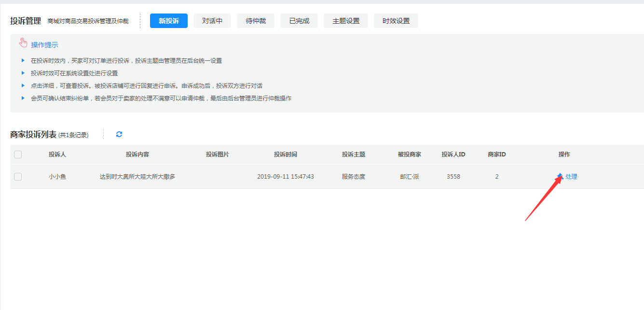
Task: Click the 投诉时间 column header
Action: tap(286, 155)
